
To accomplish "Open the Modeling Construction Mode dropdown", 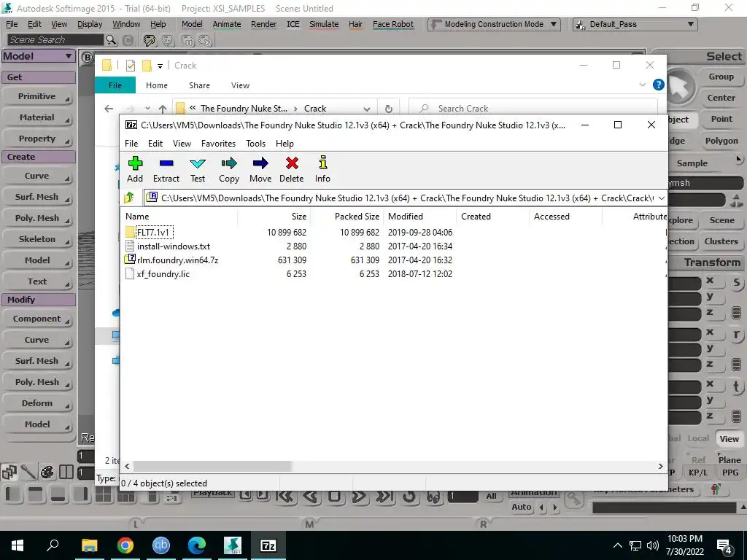I will click(x=494, y=24).
